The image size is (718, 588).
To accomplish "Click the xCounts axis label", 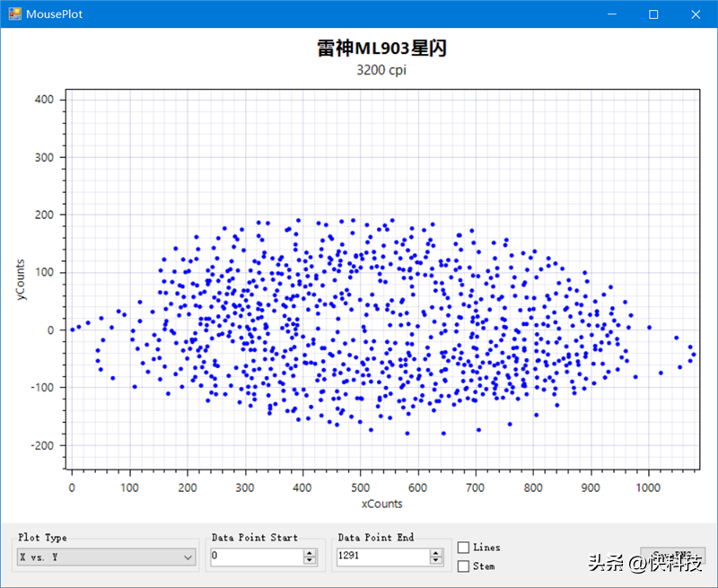I will coord(381,504).
